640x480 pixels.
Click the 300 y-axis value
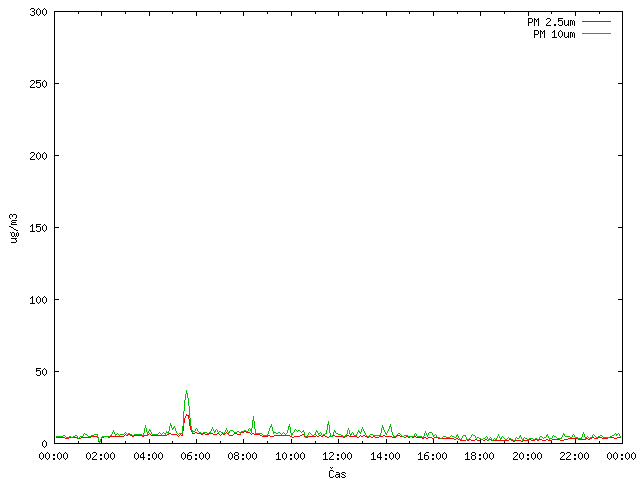pyautogui.click(x=38, y=12)
